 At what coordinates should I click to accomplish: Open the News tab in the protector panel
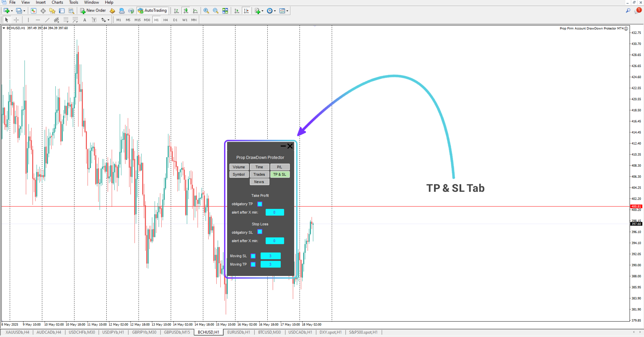259,181
